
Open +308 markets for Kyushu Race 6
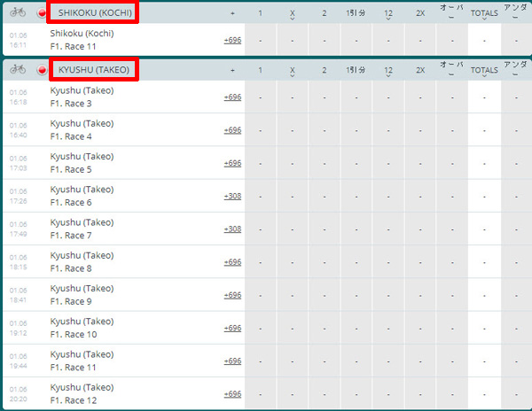(x=232, y=196)
